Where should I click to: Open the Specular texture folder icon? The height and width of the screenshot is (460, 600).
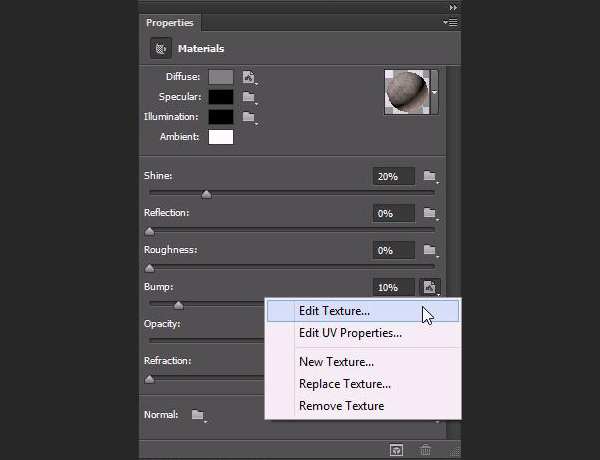click(249, 97)
